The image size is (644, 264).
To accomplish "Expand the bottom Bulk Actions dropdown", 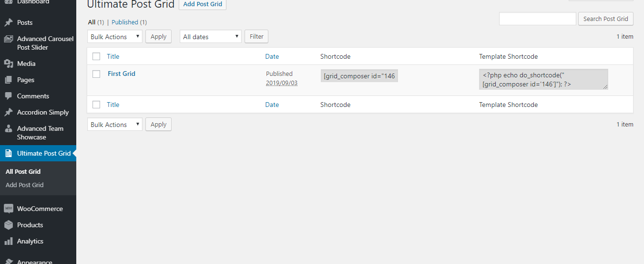I will [x=115, y=124].
